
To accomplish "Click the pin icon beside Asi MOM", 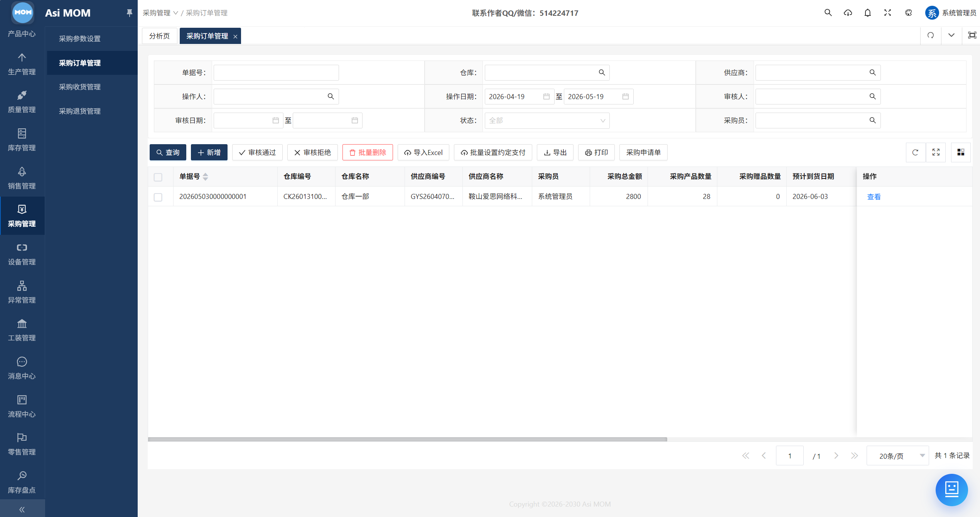I will (130, 13).
